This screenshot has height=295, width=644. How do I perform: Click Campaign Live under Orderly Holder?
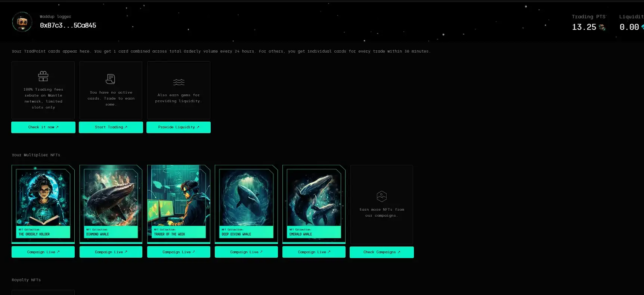coord(43,252)
